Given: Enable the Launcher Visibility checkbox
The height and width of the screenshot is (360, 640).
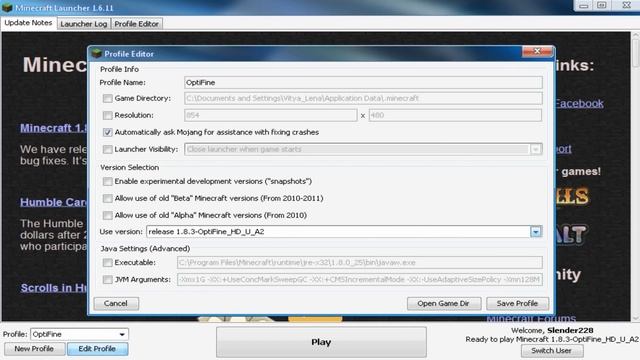Looking at the screenshot, I should (107, 149).
